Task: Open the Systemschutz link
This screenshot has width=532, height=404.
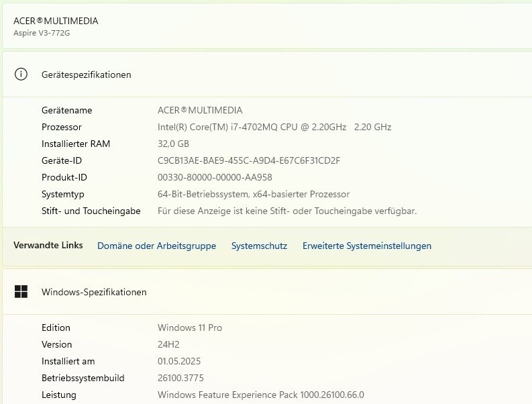Action: point(259,246)
